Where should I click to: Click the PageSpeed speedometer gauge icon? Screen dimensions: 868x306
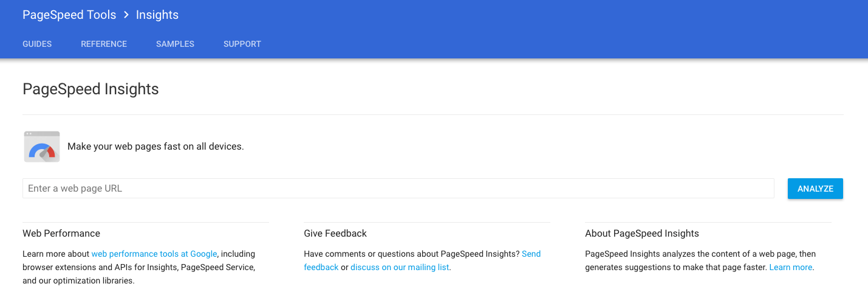[x=42, y=147]
